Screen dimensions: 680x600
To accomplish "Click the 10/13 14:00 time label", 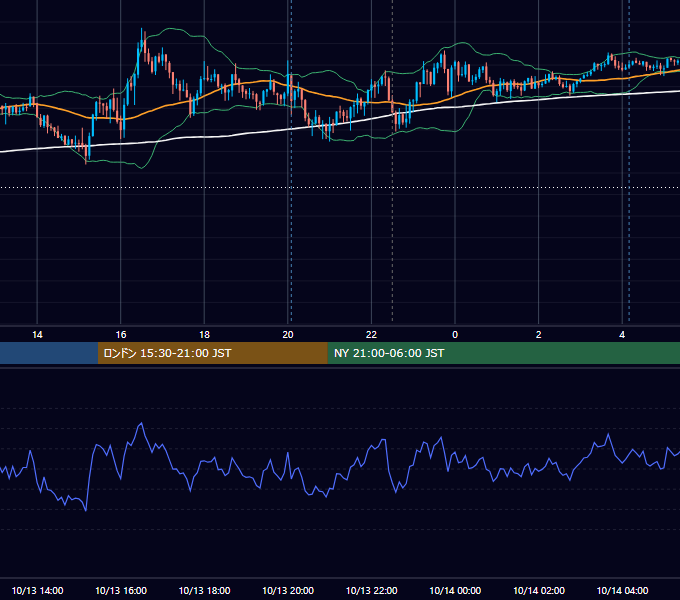I will [37, 590].
